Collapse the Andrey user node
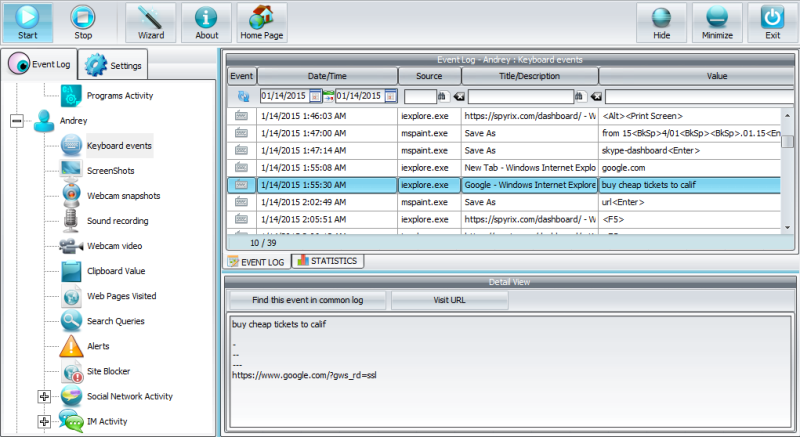This screenshot has height=437, width=800. coord(16,121)
